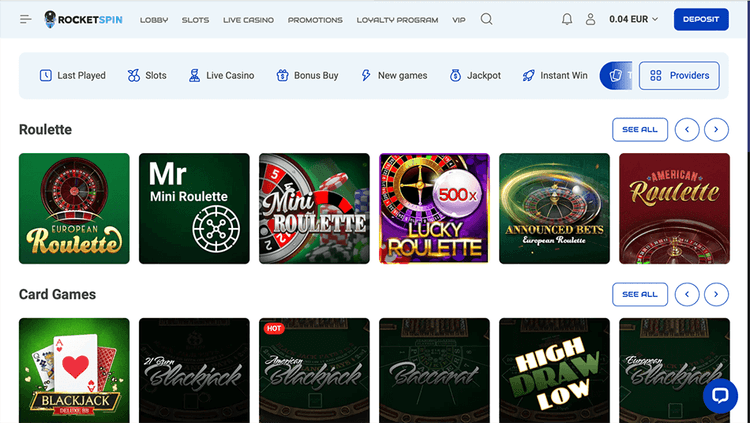This screenshot has height=423, width=750.
Task: Open High Draw Low game
Action: tap(554, 370)
